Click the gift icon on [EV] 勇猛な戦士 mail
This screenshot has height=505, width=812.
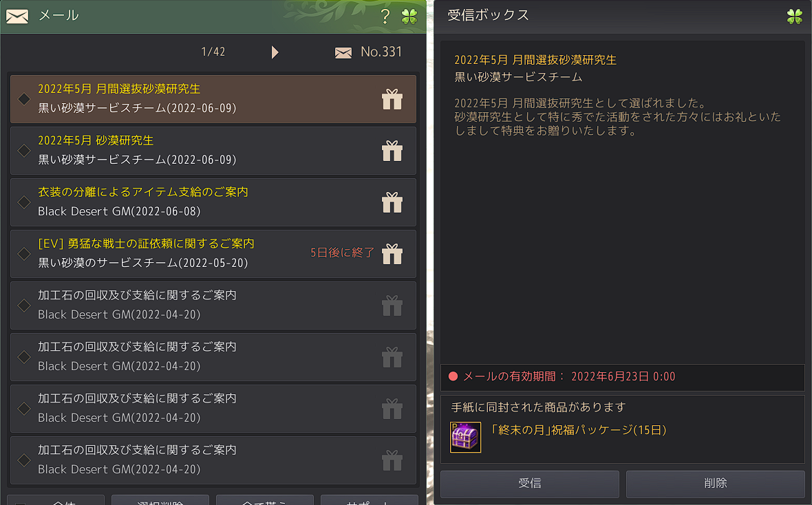[x=392, y=254]
